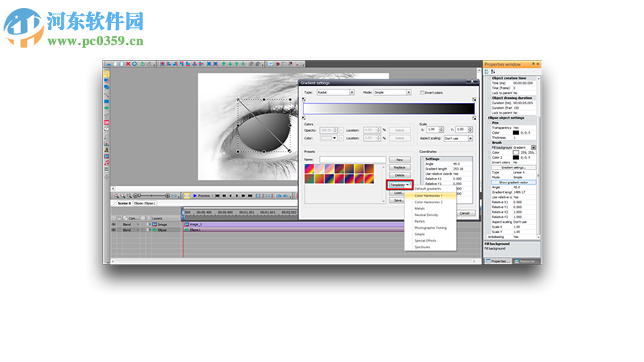Image resolution: width=644 pixels, height=362 pixels.
Task: Choose Spectrums template
Action: (430, 247)
